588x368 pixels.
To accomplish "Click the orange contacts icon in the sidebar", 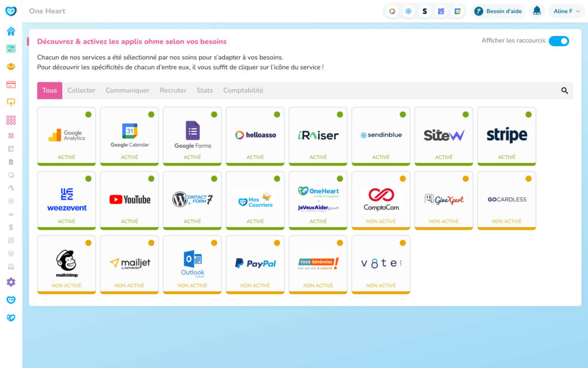I will (11, 67).
